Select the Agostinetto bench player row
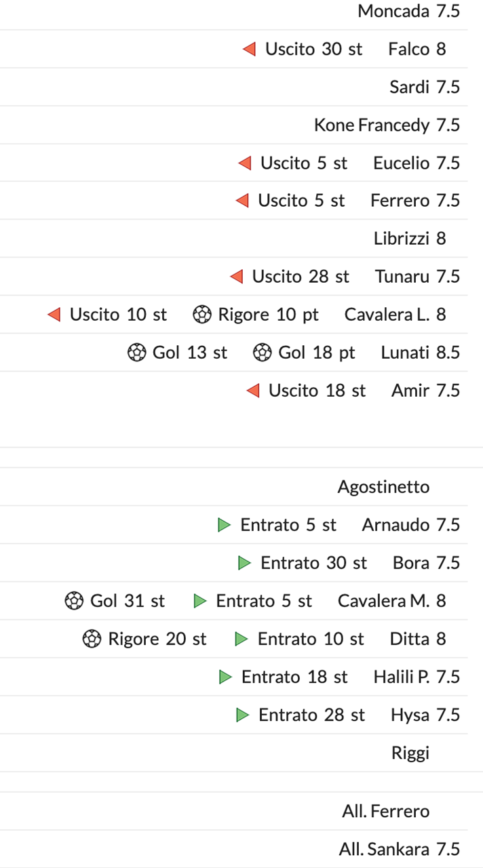Viewport: 483px width, 868px height. pos(383,487)
